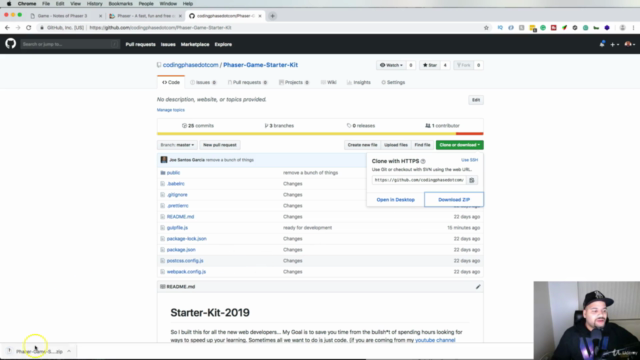Open the Branch: master dropdown
The image size is (640, 360).
[x=177, y=145]
